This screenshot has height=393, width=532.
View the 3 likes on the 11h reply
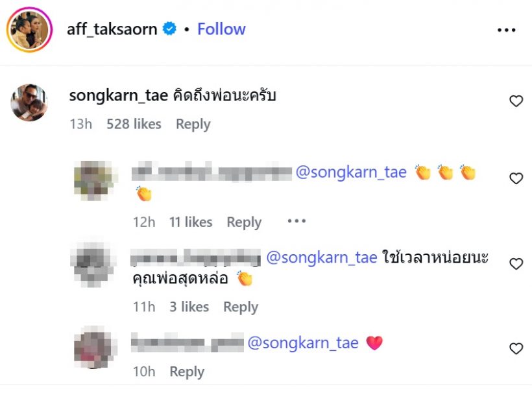(190, 307)
